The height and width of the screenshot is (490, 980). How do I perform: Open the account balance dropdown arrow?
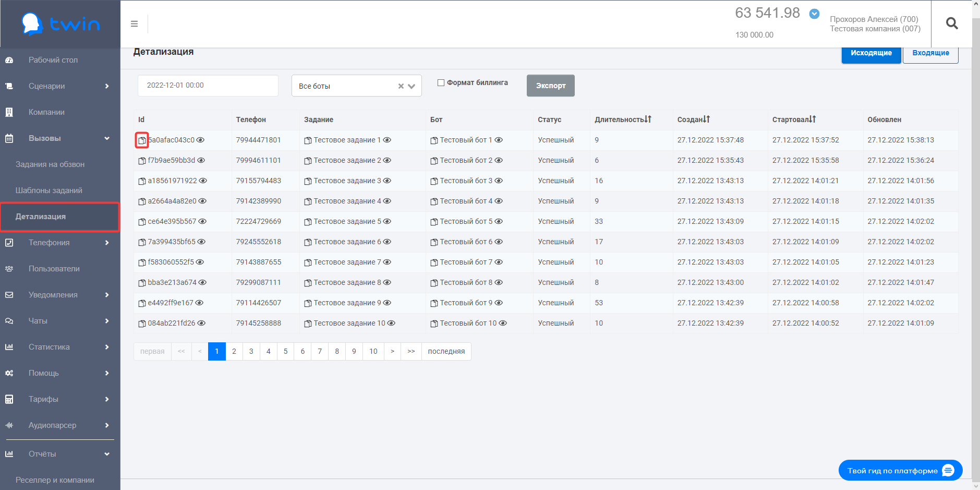coord(814,14)
